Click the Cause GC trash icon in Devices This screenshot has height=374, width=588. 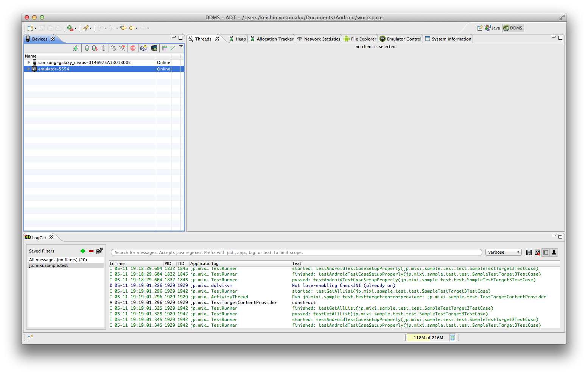(103, 48)
